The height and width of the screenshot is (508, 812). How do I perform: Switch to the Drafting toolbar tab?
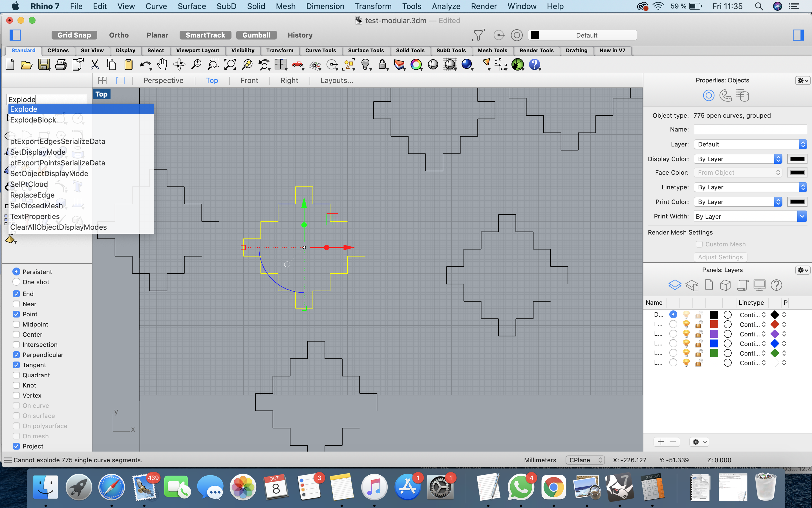click(577, 51)
